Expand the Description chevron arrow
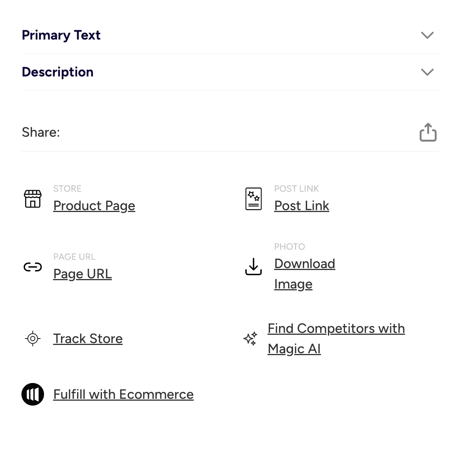The height and width of the screenshot is (476, 459). tap(427, 72)
